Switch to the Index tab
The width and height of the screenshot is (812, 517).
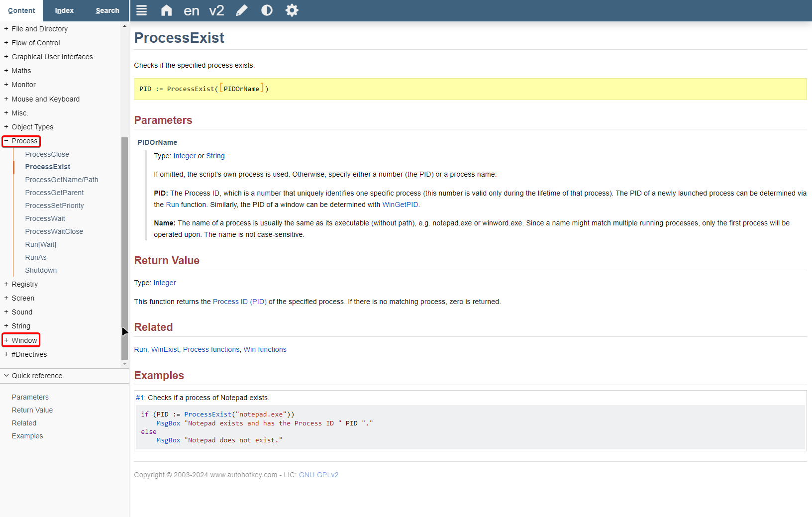pyautogui.click(x=64, y=10)
